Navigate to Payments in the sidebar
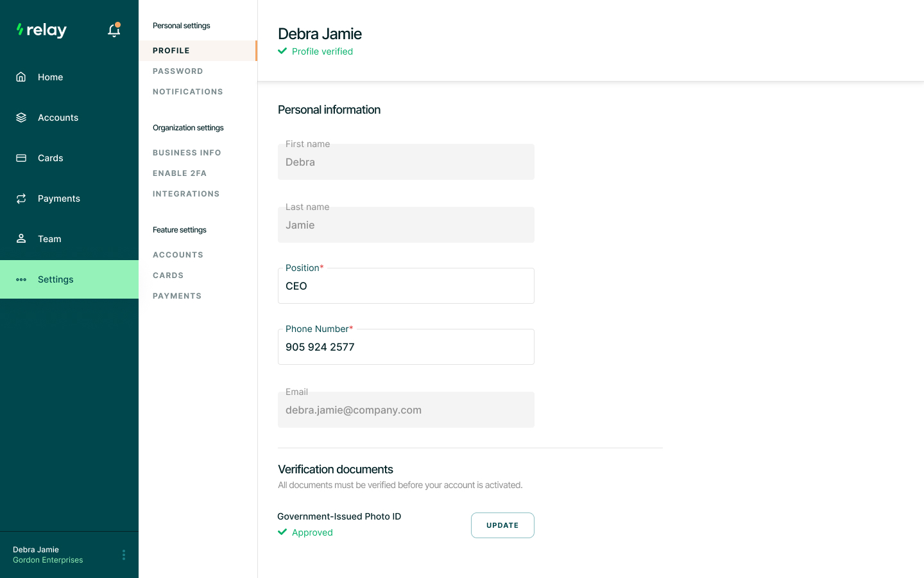This screenshot has height=578, width=924. [69, 198]
